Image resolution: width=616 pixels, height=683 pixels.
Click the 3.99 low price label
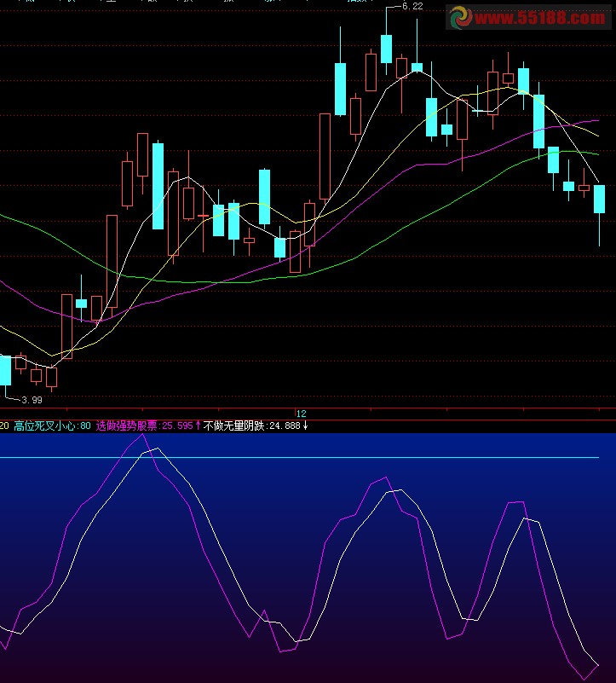(x=32, y=399)
